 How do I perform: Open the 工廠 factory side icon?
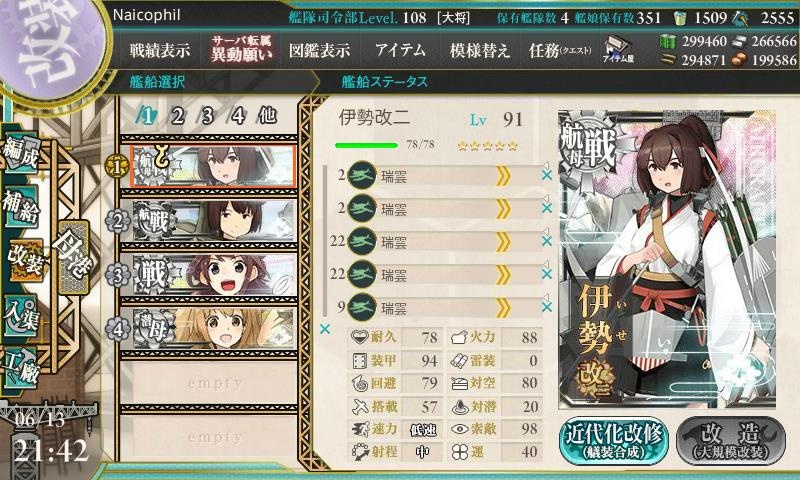21,368
